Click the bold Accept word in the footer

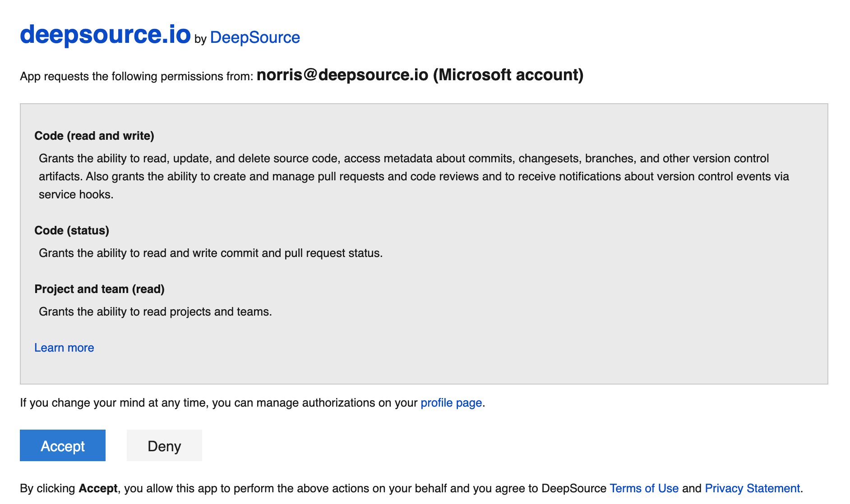tap(98, 488)
